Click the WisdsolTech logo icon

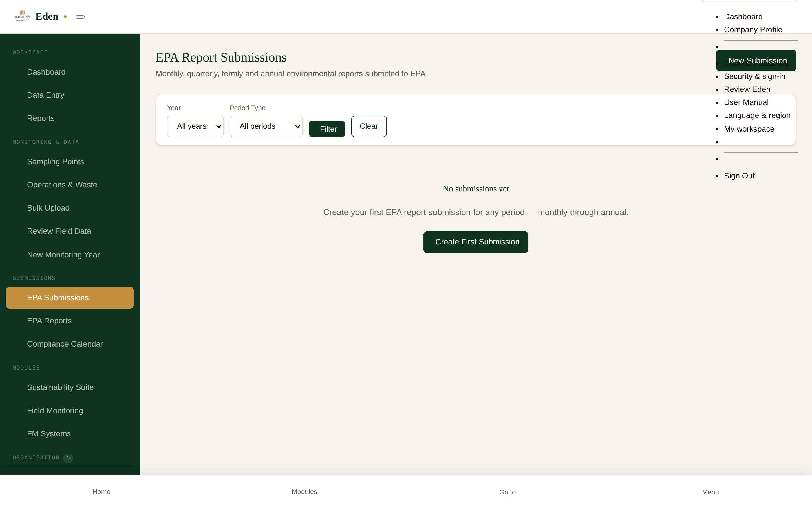[22, 16]
